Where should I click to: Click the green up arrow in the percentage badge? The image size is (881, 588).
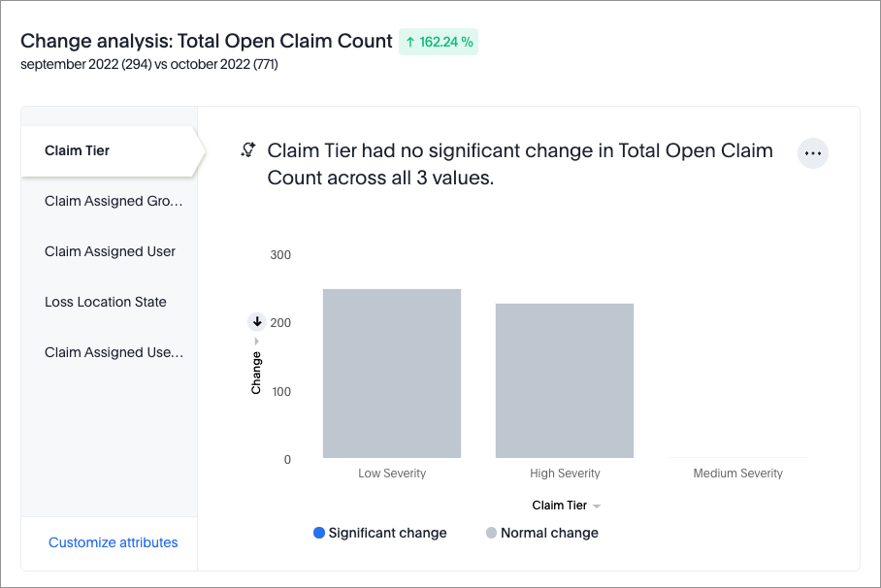410,42
